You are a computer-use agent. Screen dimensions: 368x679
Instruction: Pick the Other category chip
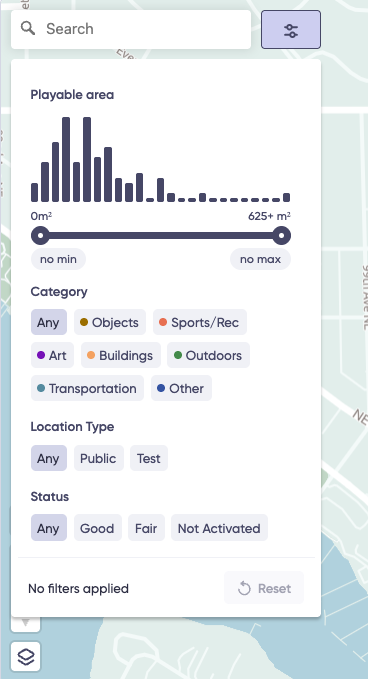pos(181,388)
